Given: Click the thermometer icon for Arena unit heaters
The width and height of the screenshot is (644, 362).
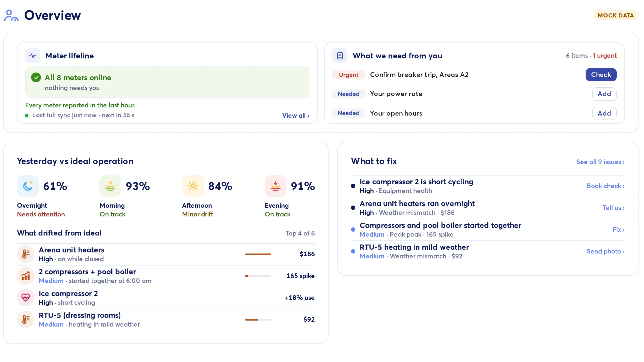Looking at the screenshot, I should [x=26, y=254].
